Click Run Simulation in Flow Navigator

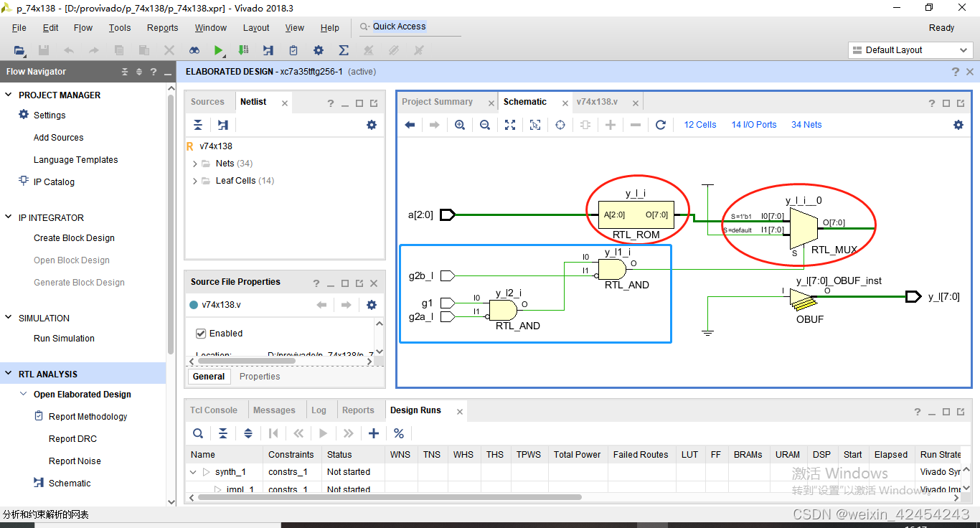pos(64,339)
